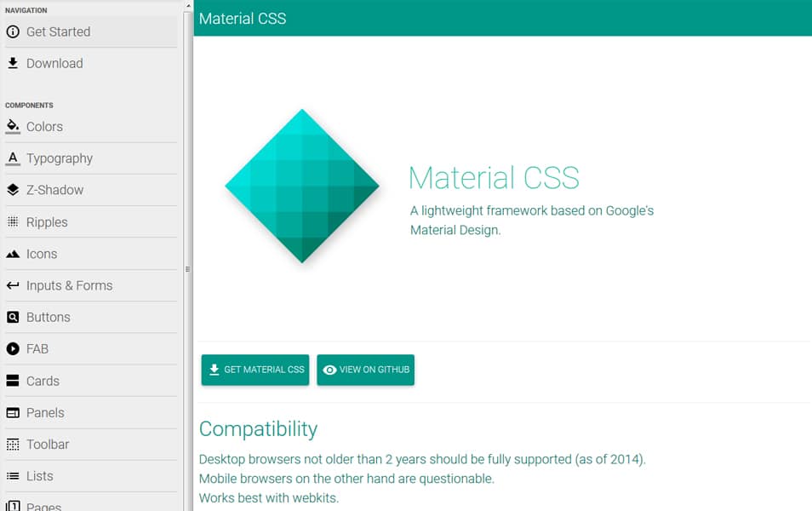Open the Toolbar label in sidebar
Screen dimensions: 812x511
pos(48,445)
